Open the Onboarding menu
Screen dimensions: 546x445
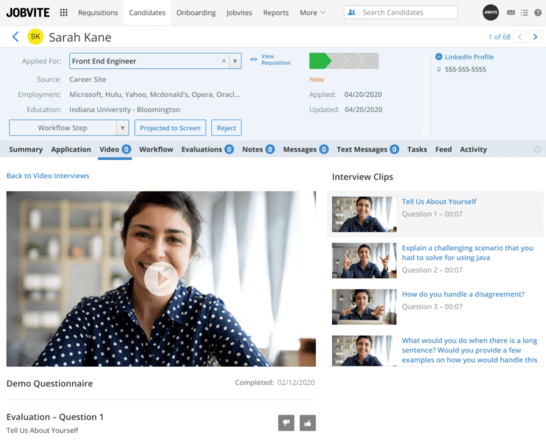coord(196,13)
